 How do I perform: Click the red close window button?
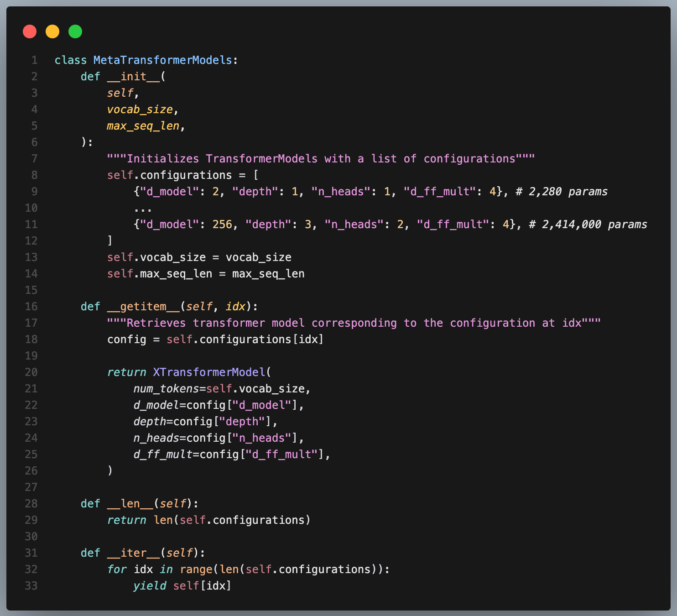point(30,31)
